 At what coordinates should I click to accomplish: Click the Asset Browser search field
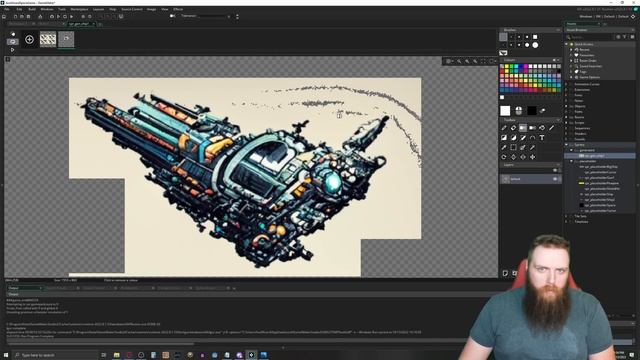591,37
